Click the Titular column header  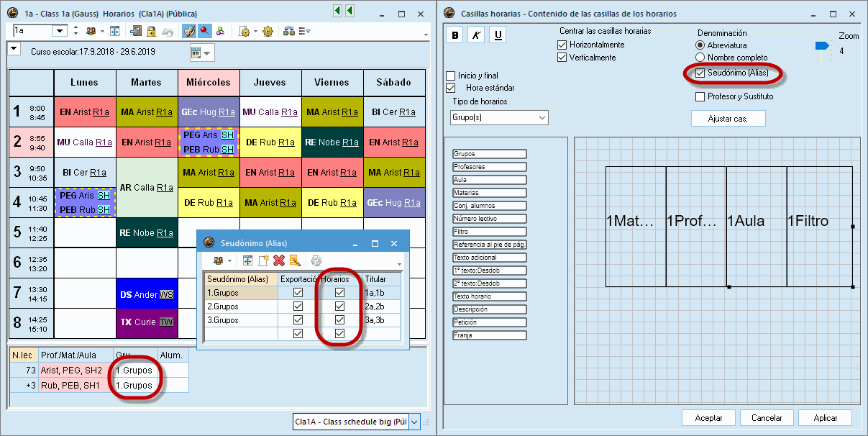[x=381, y=279]
